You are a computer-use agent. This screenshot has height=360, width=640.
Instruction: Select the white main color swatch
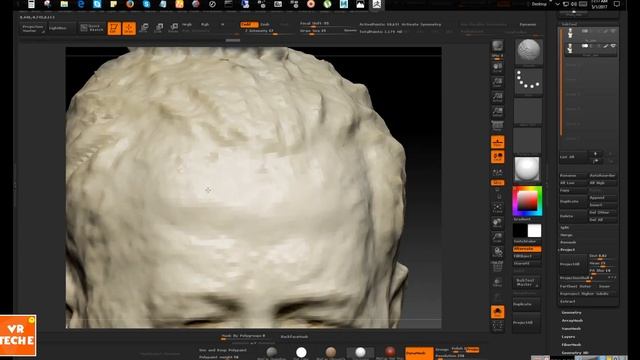pyautogui.click(x=534, y=231)
